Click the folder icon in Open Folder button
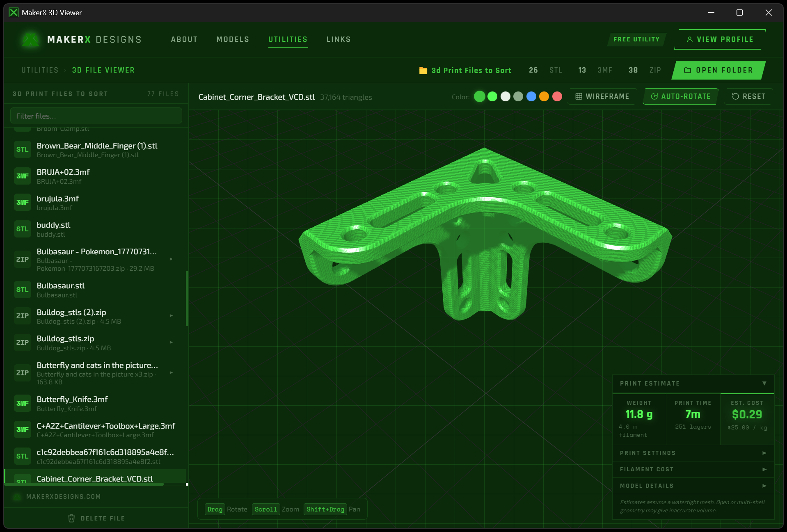 pyautogui.click(x=688, y=70)
